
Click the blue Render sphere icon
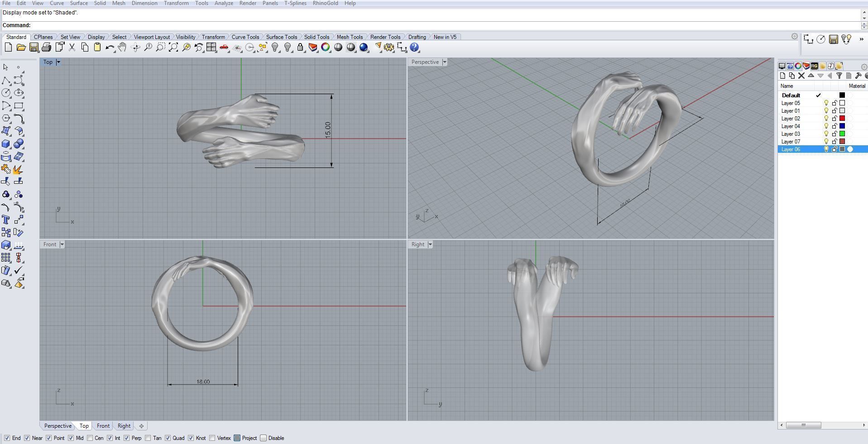[x=364, y=48]
